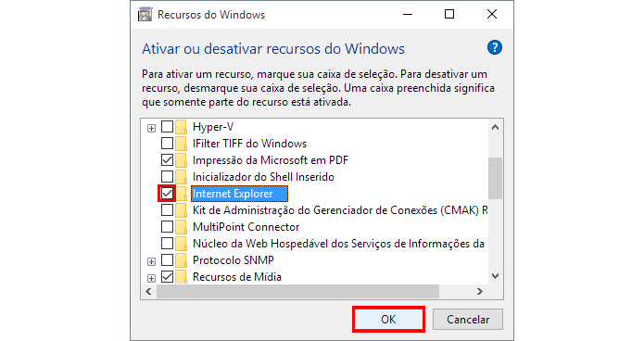Screen dimensions: 644x341
Task: Click the Internet Explorer folder icon
Action: tap(181, 194)
